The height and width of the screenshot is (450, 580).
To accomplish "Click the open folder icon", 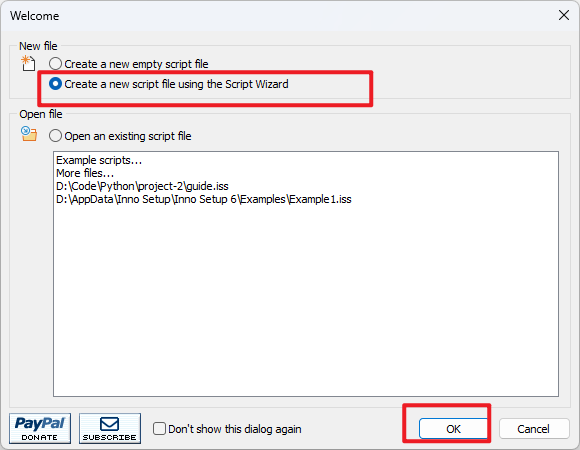I will coord(29,134).
